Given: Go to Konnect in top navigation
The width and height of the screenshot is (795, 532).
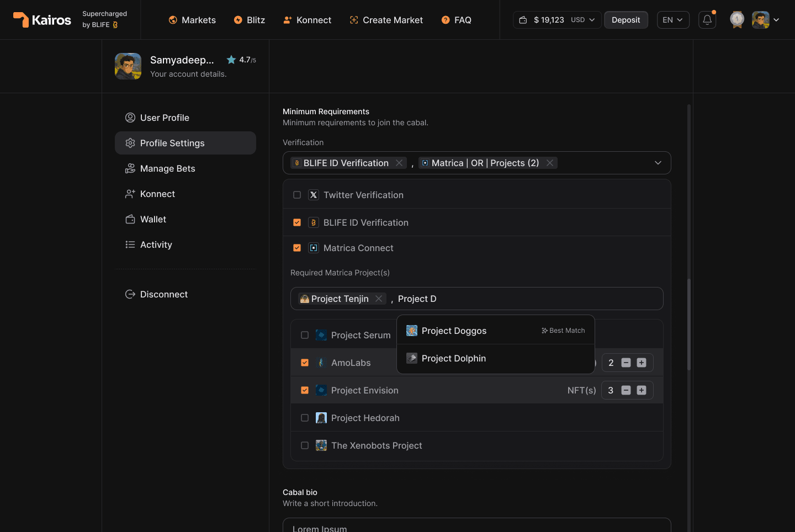Looking at the screenshot, I should (x=307, y=20).
